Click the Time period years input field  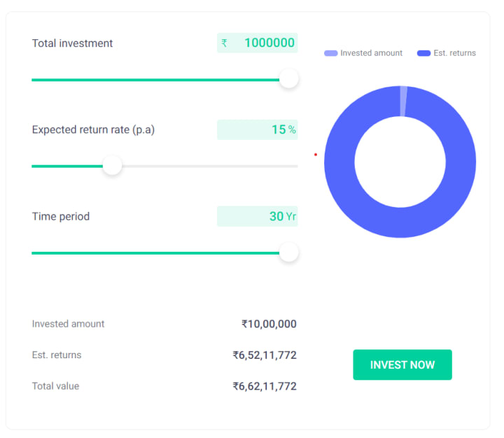tap(257, 216)
